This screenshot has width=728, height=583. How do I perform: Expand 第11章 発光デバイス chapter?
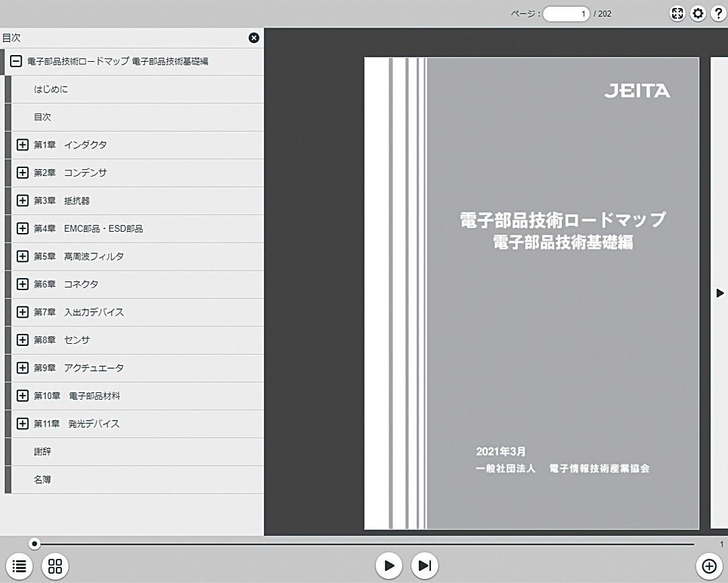22,423
